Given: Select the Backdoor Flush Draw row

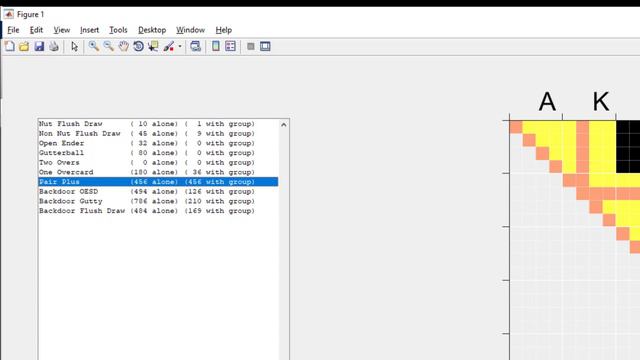Looking at the screenshot, I should (158, 211).
